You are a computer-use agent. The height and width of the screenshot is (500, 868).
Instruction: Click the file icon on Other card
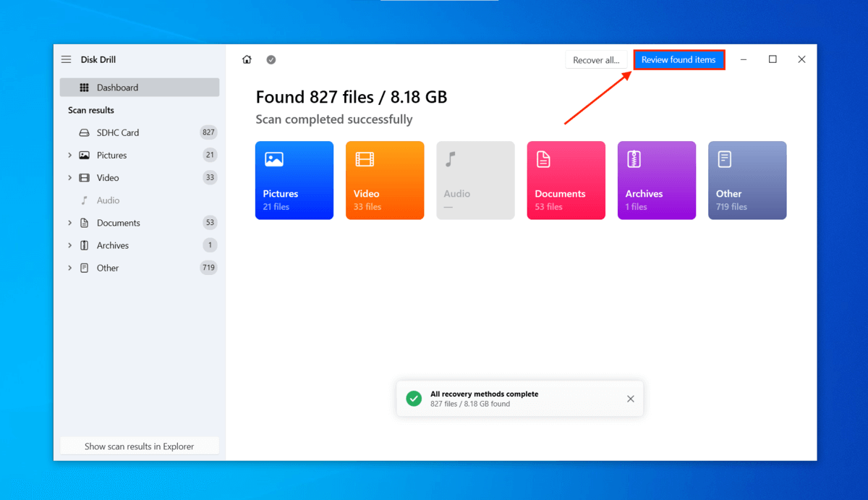tap(724, 159)
